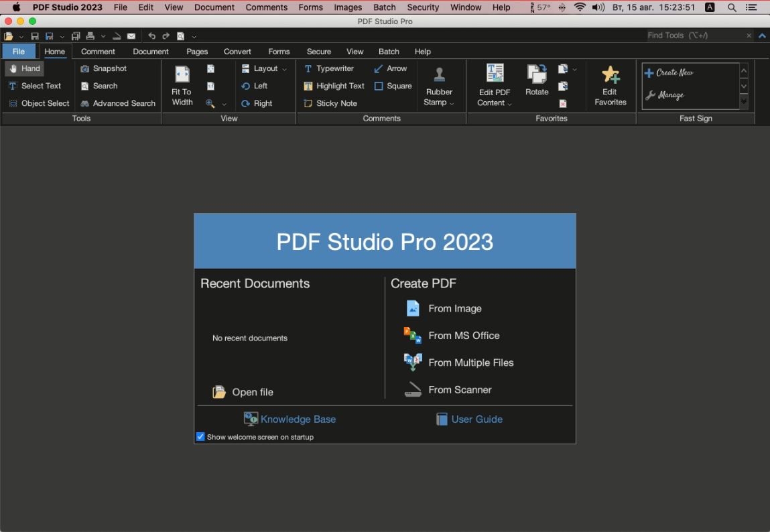Add a Sticky Note
The image size is (770, 532).
click(x=330, y=103)
